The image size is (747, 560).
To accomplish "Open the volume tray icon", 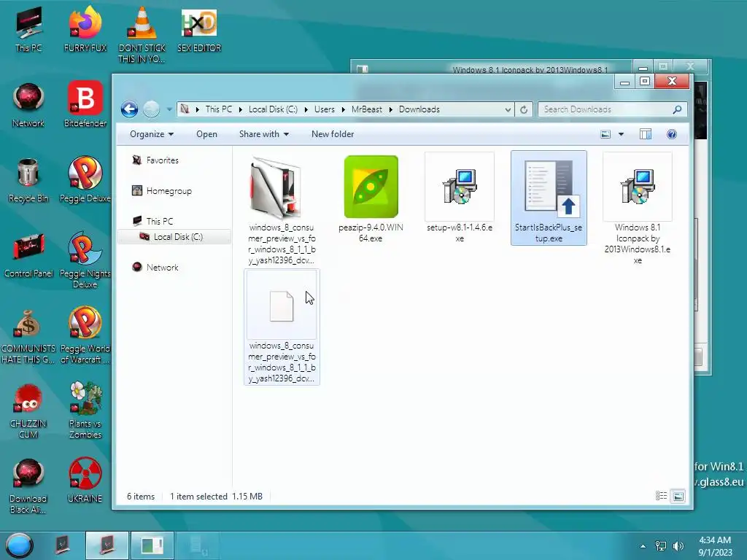I will [x=678, y=546].
